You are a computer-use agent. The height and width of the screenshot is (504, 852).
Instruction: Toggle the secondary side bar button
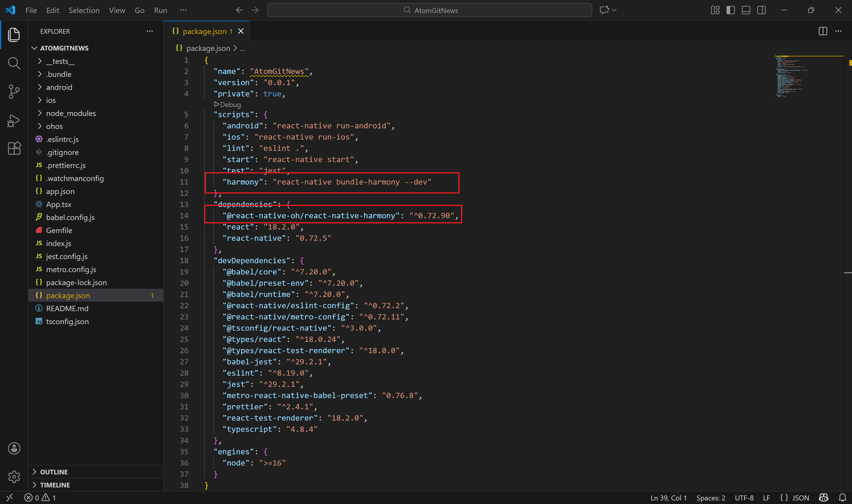tap(761, 10)
